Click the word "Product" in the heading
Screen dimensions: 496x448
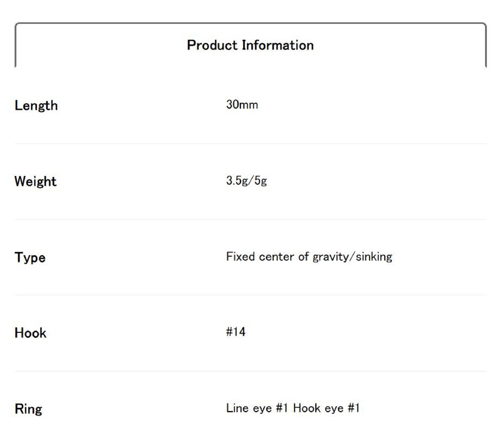click(212, 45)
